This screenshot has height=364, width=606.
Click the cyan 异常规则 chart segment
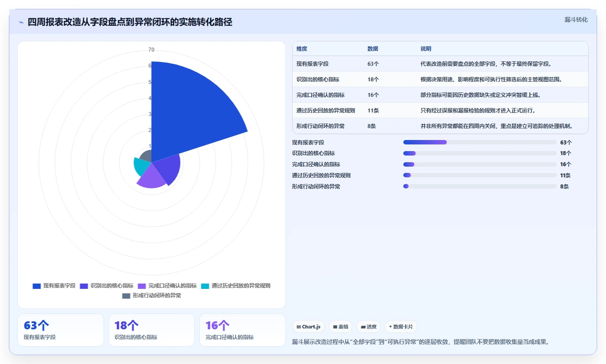click(x=141, y=167)
